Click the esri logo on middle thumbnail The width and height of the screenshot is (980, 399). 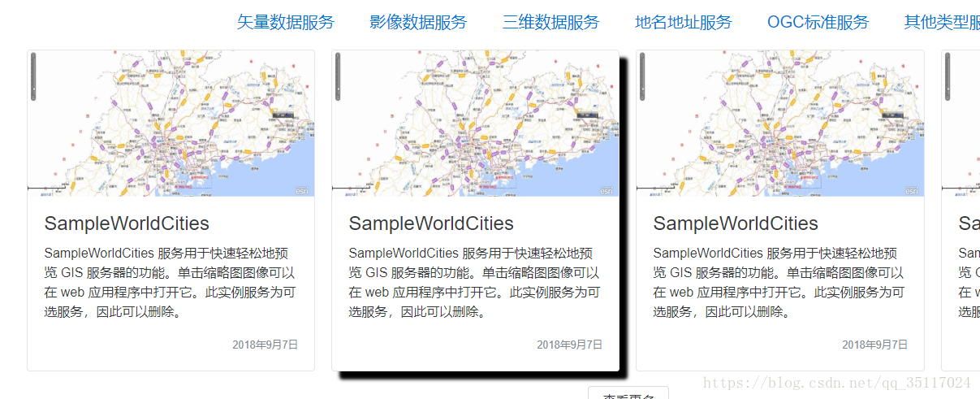pyautogui.click(x=607, y=191)
